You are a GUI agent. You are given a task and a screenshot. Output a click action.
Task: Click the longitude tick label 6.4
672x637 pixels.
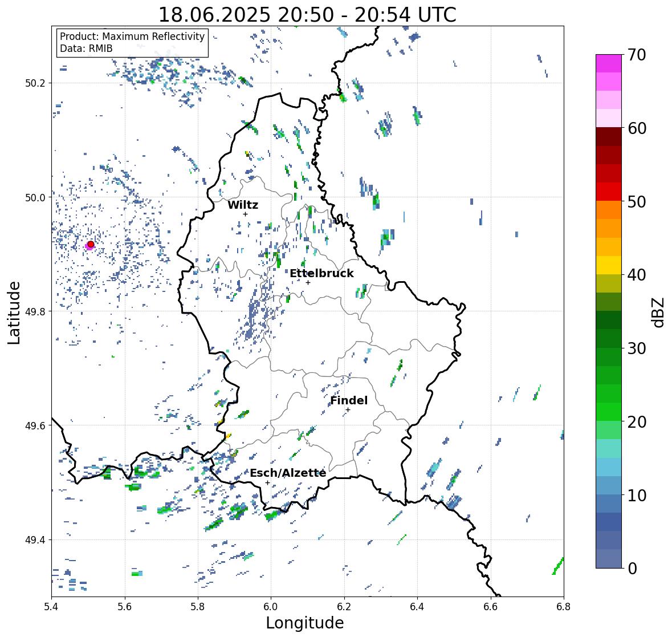pos(417,606)
